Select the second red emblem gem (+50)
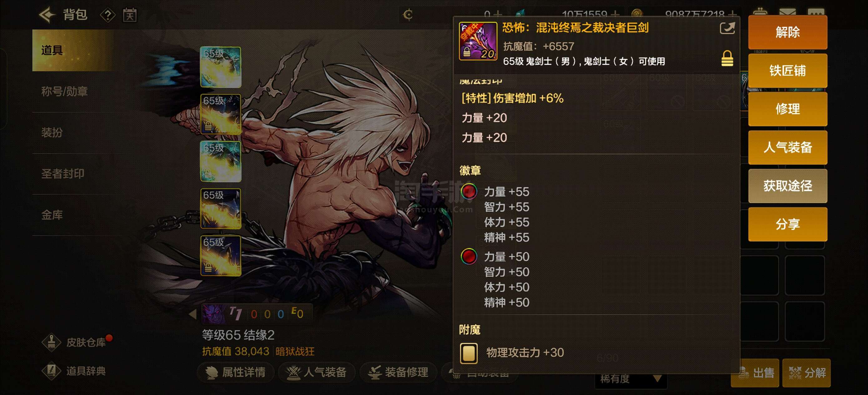The image size is (868, 395). [469, 256]
